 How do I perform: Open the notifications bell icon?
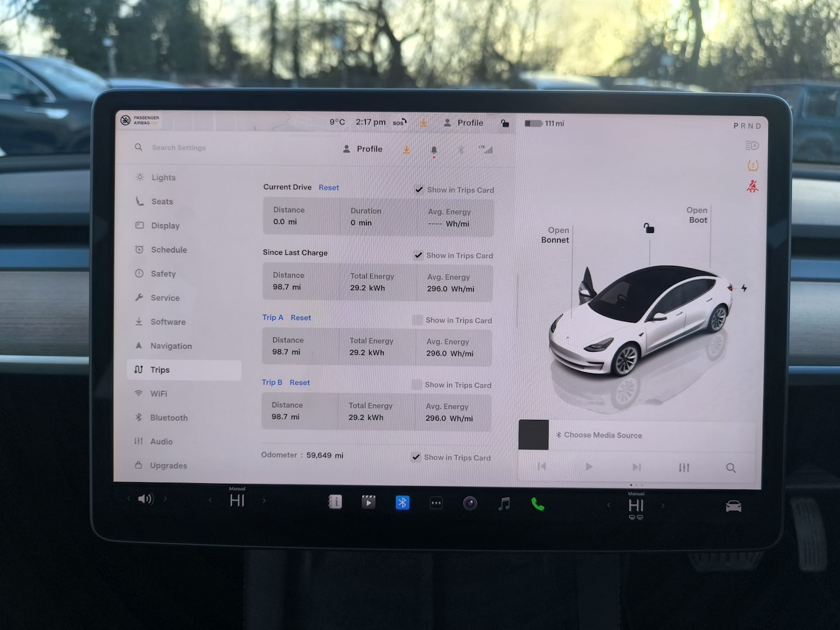[433, 150]
